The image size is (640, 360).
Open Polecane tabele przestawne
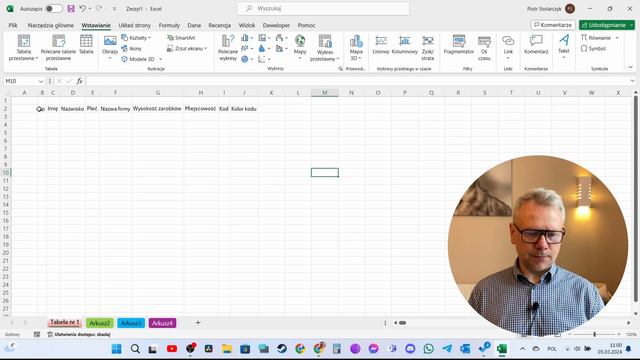point(58,48)
